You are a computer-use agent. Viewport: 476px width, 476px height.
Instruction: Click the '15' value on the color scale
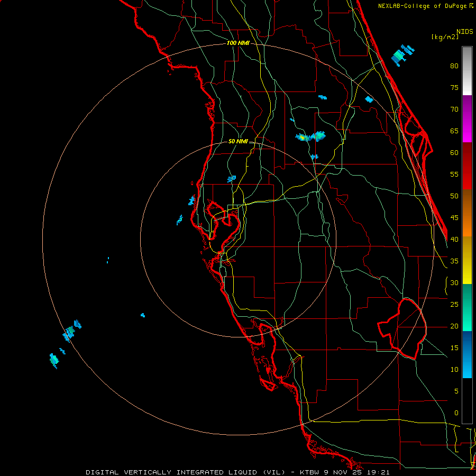tap(454, 348)
